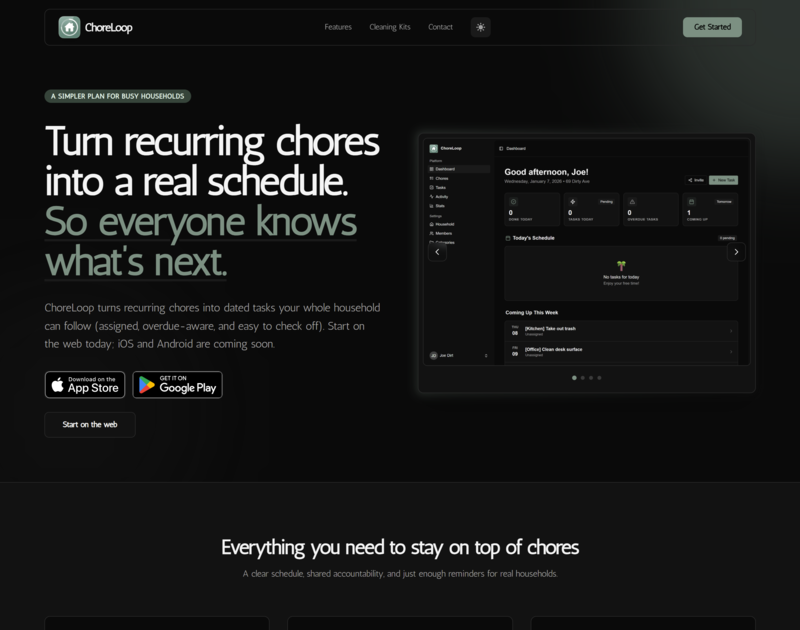
Task: Advance the carousel with the right chevron
Action: click(x=737, y=252)
